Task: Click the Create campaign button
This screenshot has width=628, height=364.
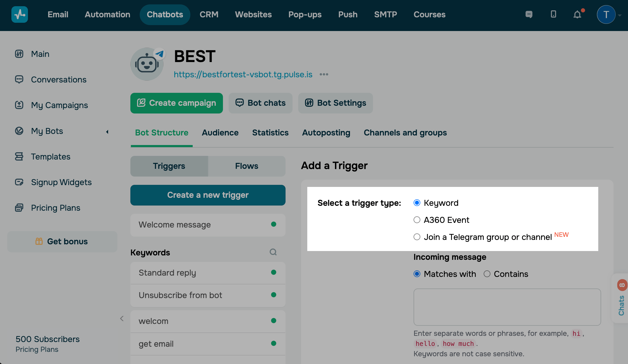Action: pos(176,103)
